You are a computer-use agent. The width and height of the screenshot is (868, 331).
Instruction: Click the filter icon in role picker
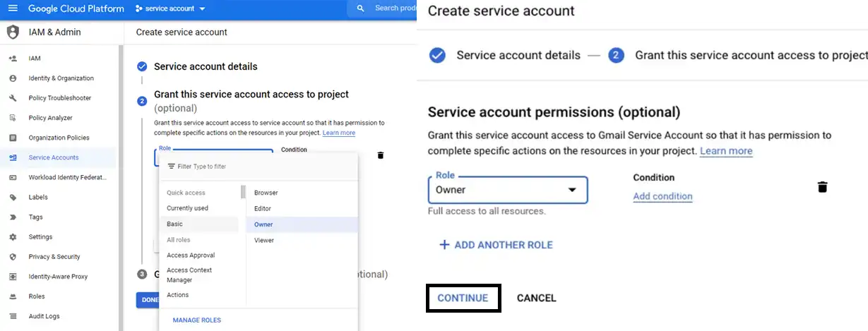point(171,167)
